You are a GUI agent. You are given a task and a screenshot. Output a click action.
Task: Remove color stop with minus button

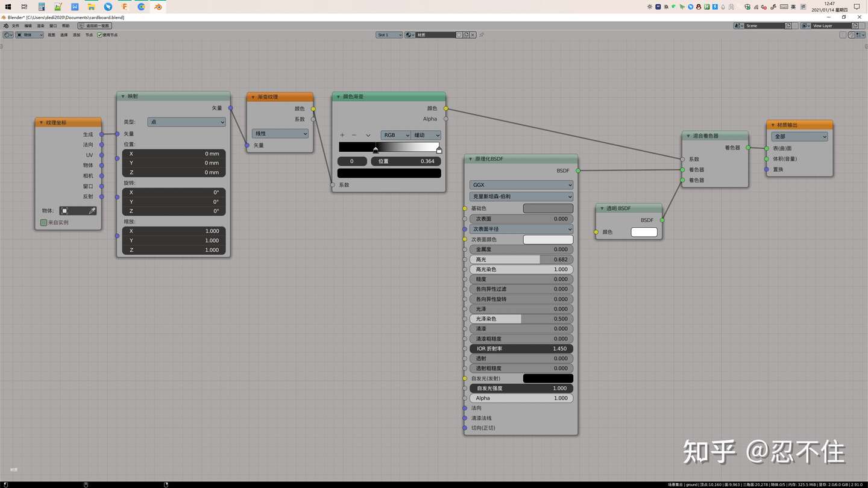(354, 135)
